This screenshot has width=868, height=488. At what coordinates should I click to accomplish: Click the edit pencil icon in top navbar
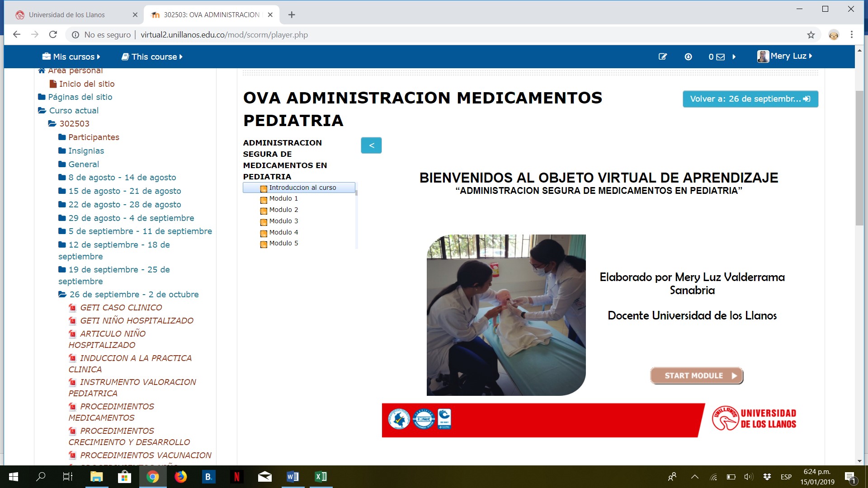point(663,56)
